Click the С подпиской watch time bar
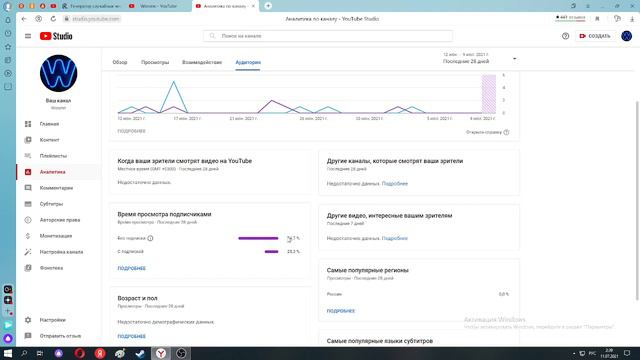 (x=271, y=252)
